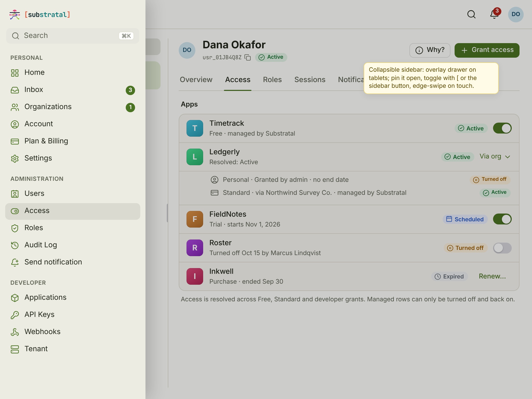This screenshot has height=399, width=532.
Task: Open the Sessions tab
Action: [310, 80]
